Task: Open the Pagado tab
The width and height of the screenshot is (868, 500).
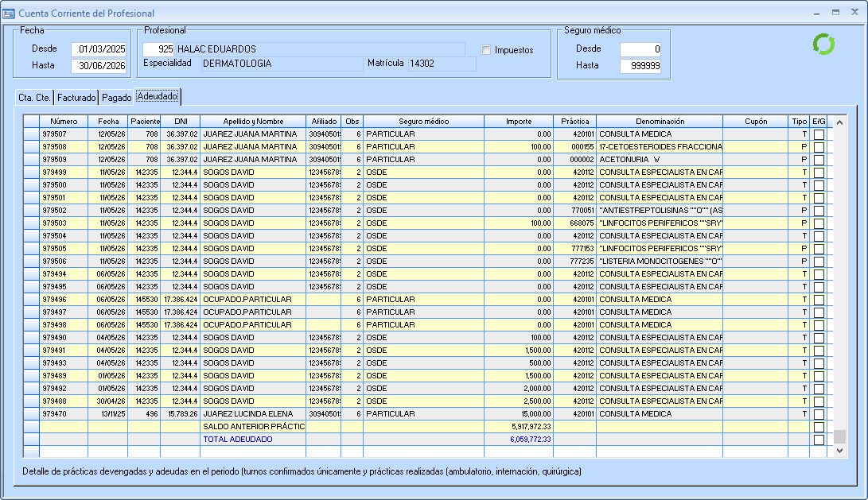Action: (117, 97)
